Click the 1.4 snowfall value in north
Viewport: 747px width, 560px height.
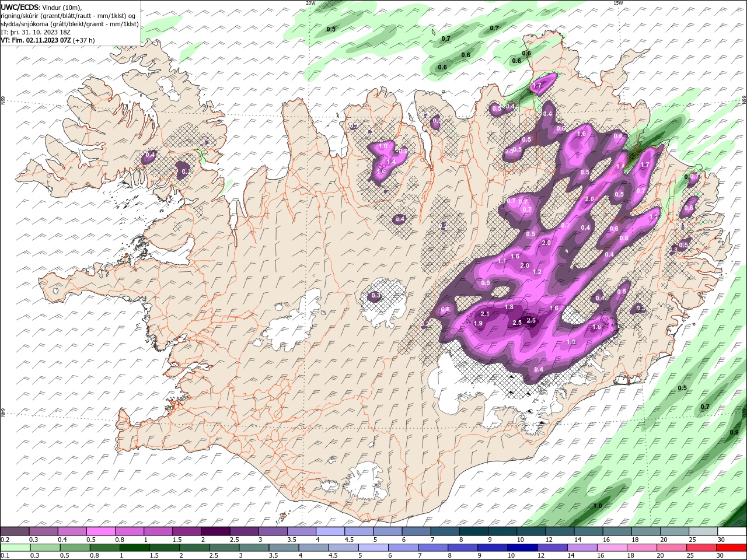point(392,162)
